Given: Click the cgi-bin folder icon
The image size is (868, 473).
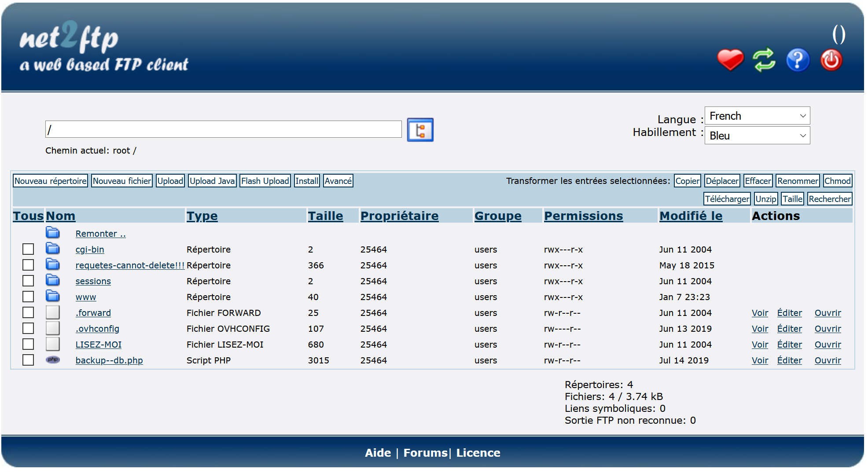Looking at the screenshot, I should [53, 249].
